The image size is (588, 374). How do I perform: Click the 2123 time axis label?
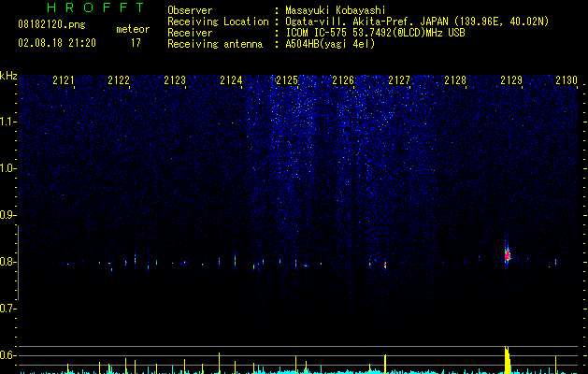175,80
